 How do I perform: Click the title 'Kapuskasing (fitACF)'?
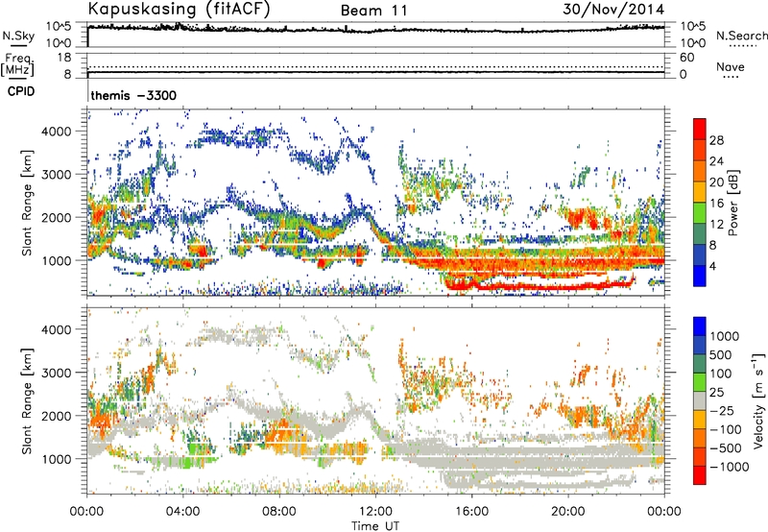[x=179, y=9]
